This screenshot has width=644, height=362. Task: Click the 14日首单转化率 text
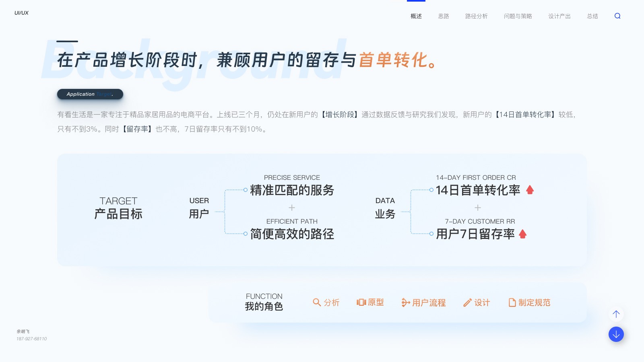(x=478, y=190)
